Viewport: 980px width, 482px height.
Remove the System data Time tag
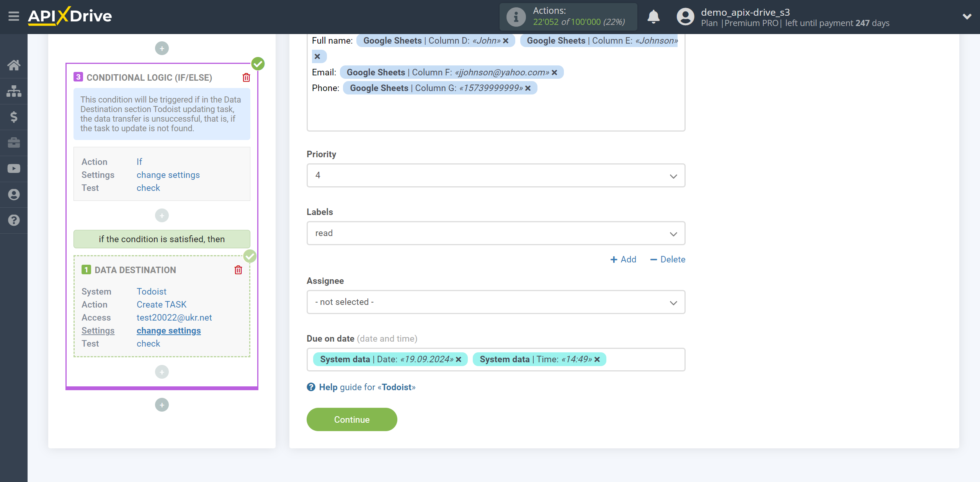pos(597,360)
